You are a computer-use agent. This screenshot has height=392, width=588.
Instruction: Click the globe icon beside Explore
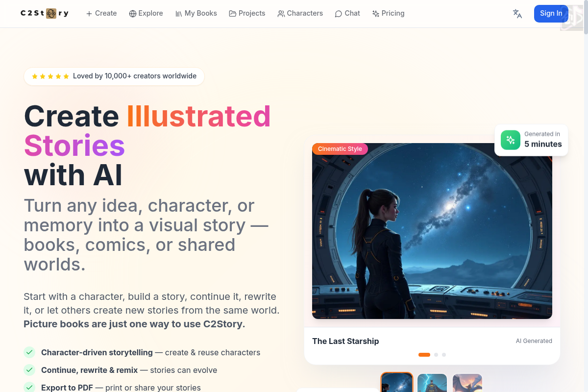[133, 14]
